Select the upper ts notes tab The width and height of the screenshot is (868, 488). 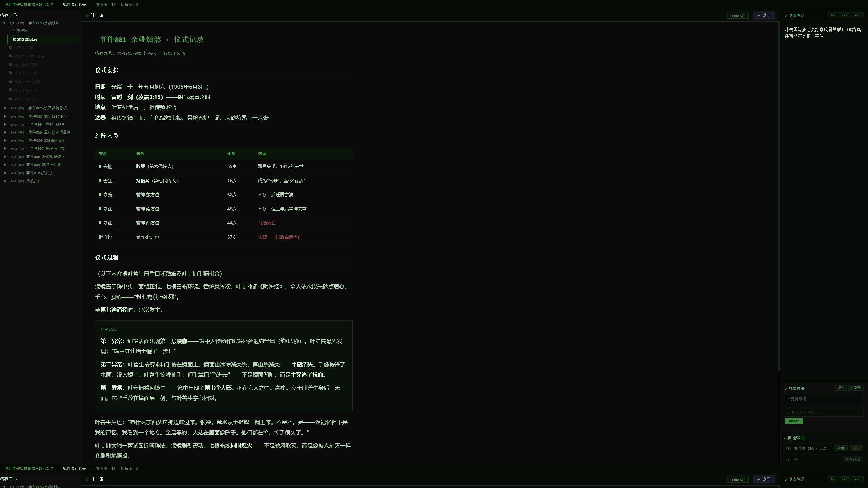[x=832, y=15]
